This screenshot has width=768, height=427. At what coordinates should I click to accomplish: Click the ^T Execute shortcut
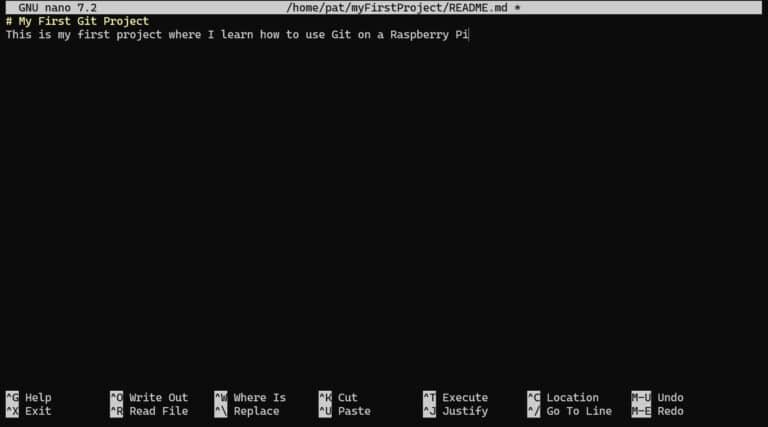(456, 398)
